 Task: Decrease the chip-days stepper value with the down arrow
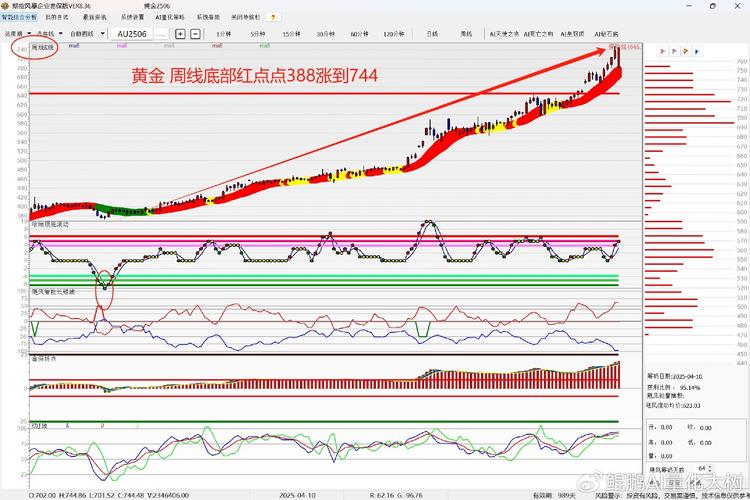pyautogui.click(x=709, y=471)
